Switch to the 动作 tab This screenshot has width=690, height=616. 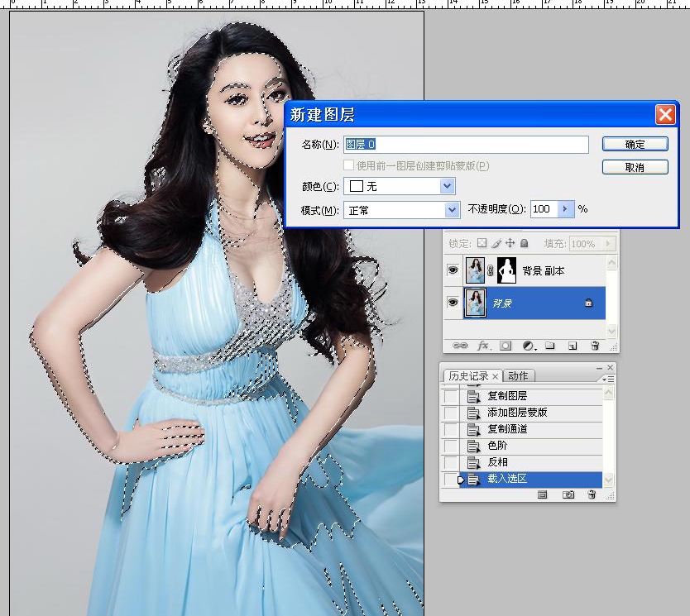click(517, 376)
